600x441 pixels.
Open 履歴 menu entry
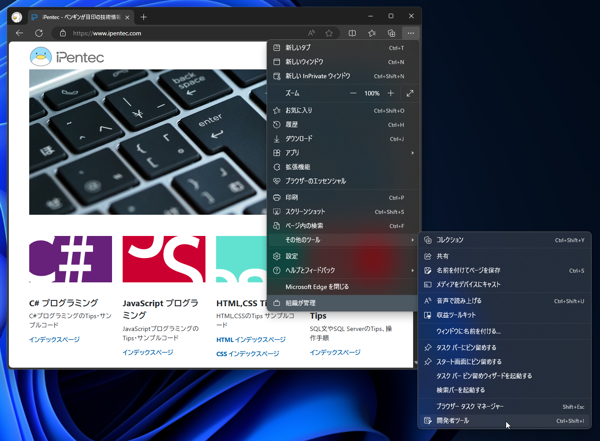(x=342, y=124)
